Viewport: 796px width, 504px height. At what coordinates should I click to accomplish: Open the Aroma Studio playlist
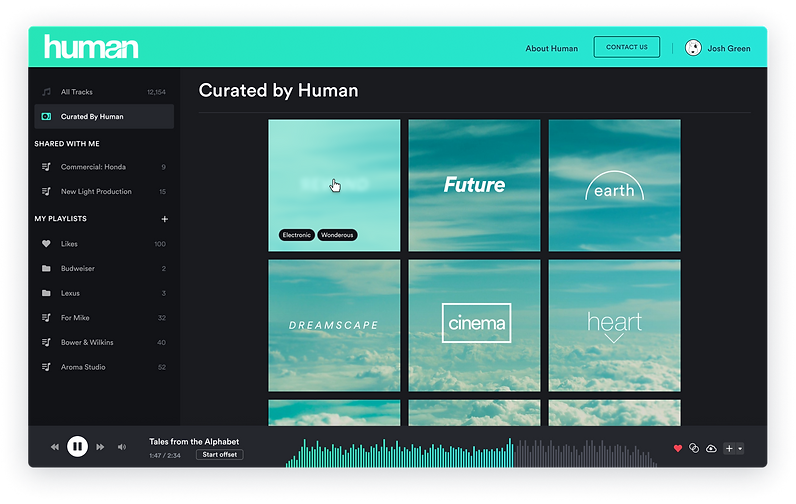click(x=104, y=367)
